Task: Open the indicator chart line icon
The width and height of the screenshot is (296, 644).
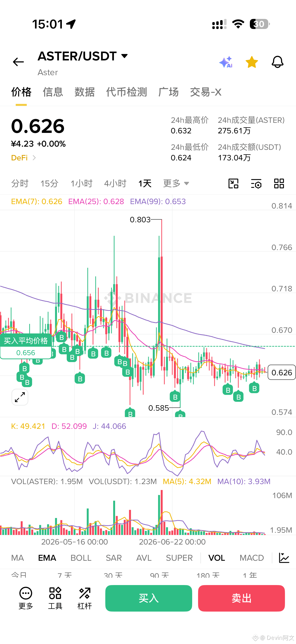Action: (x=284, y=558)
